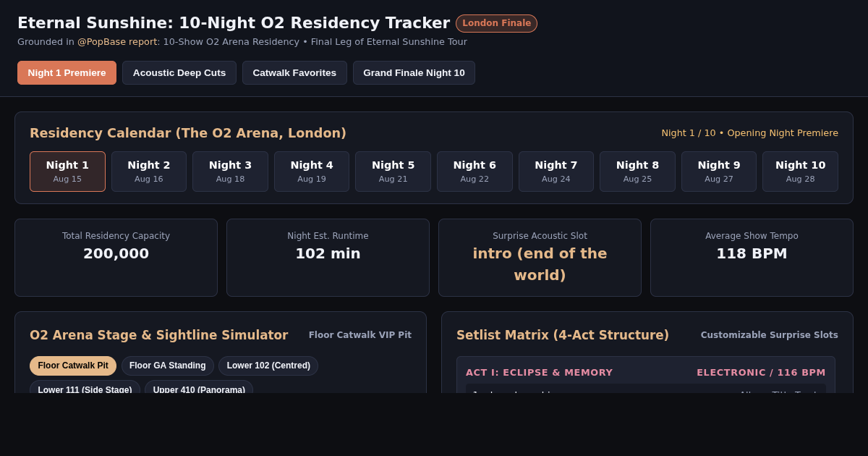Choose Grand Finale Night 10 tab
The image size is (868, 456).
414,72
